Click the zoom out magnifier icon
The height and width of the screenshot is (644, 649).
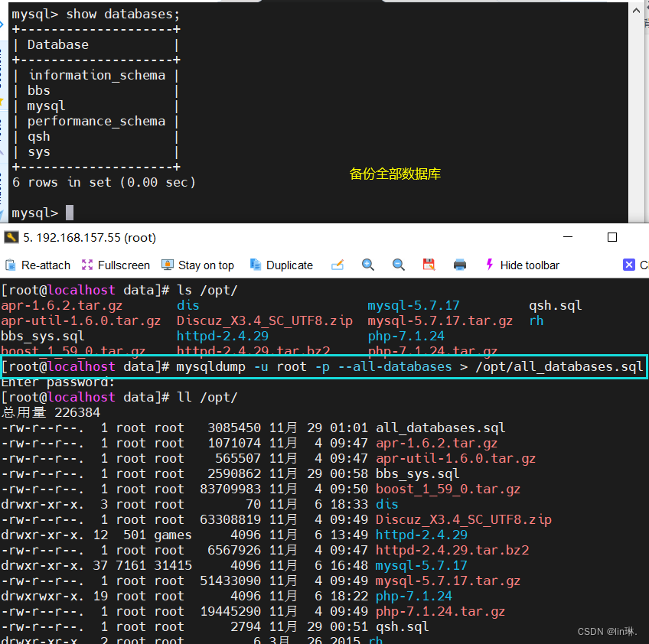click(398, 265)
